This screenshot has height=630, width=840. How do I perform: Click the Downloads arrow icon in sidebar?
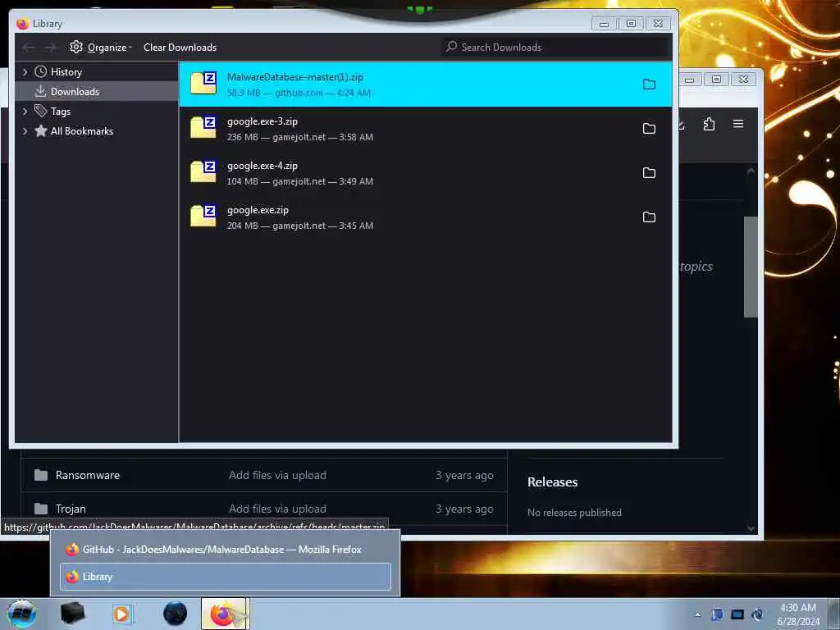click(x=41, y=92)
